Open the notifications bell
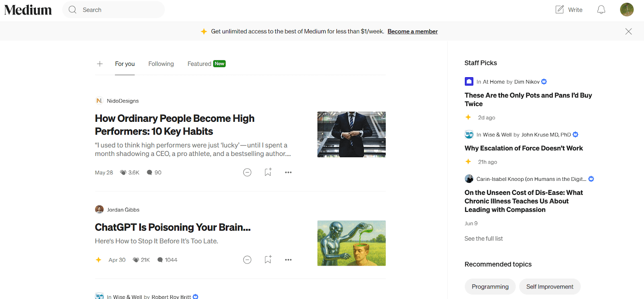644x299 pixels. coord(601,10)
